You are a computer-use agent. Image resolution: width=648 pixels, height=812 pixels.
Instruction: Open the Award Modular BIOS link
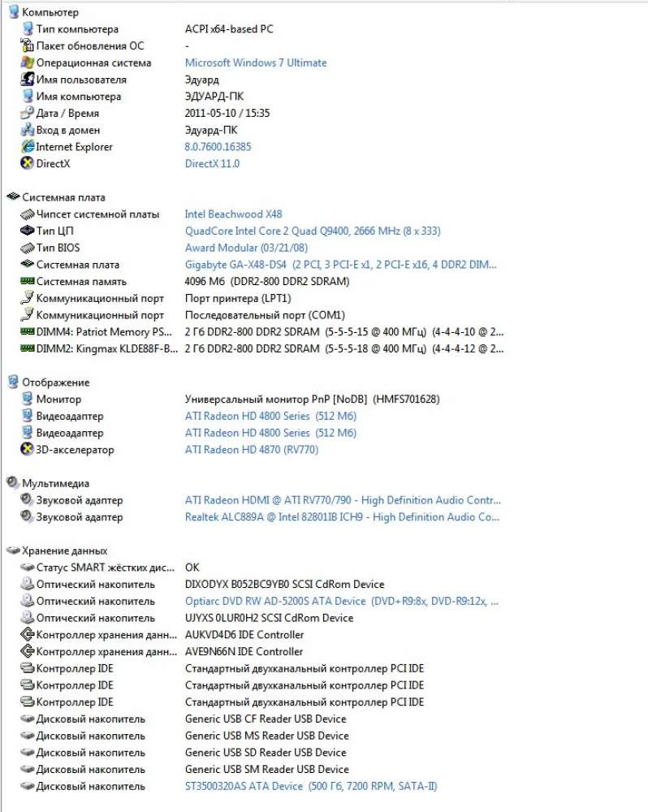(247, 248)
